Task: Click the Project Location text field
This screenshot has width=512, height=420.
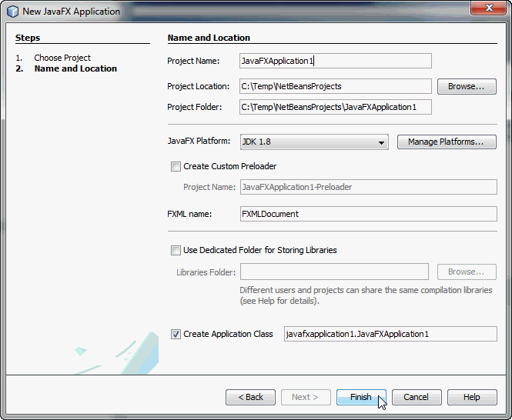Action: 336,86
